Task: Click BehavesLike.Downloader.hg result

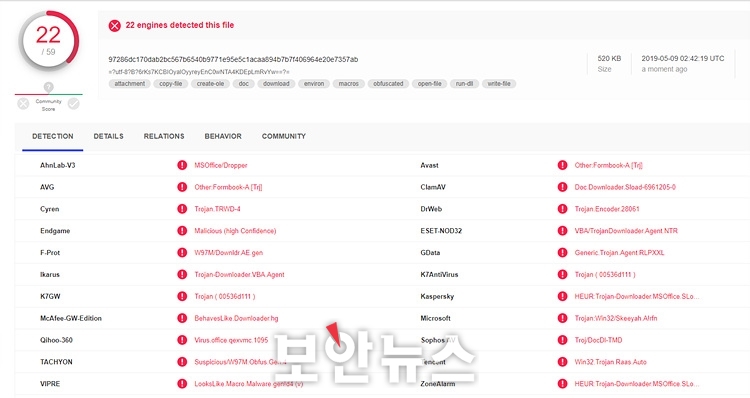Action: (x=236, y=318)
